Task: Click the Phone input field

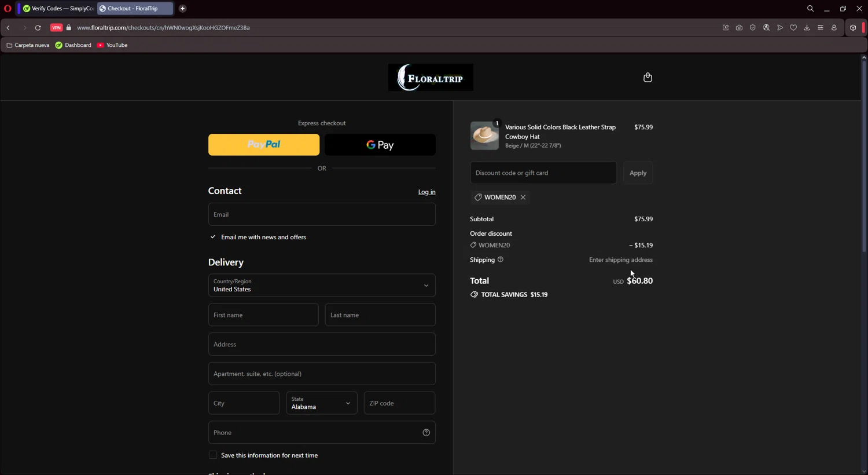Action: tap(322, 433)
